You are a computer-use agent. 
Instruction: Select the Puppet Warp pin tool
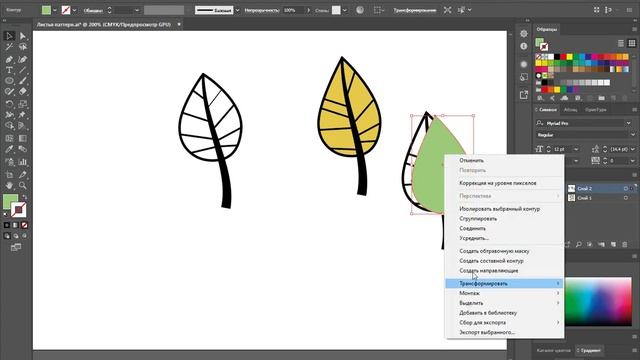coord(22,115)
